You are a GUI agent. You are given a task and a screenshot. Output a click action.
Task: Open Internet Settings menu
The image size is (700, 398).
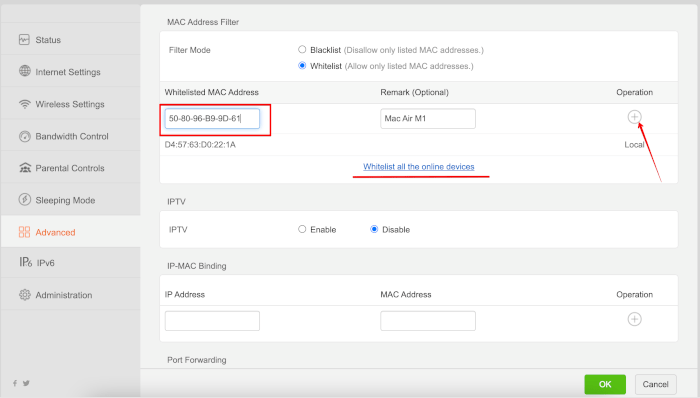point(71,71)
